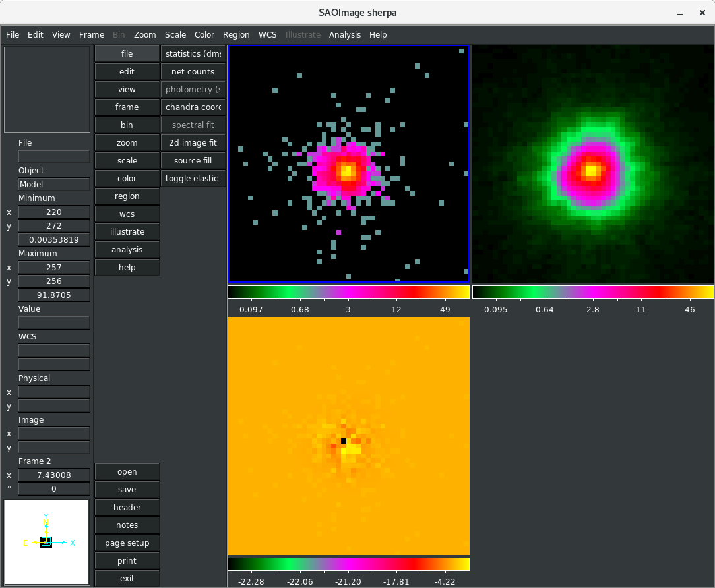The image size is (715, 588).
Task: Open the Analysis menu
Action: pos(345,35)
